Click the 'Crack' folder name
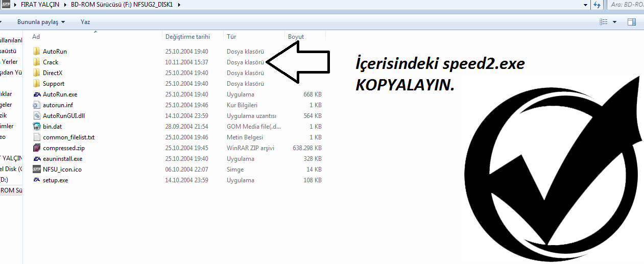644x264 pixels. (x=51, y=62)
